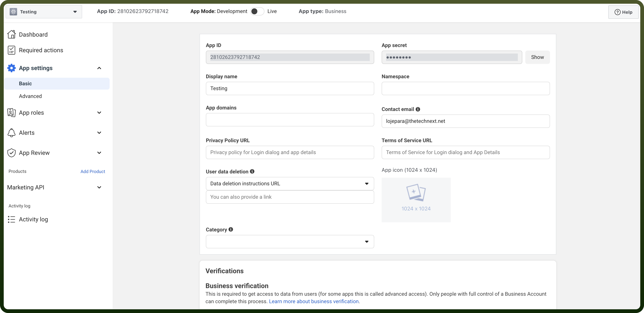The height and width of the screenshot is (313, 644).
Task: Click the Testing app atom icon
Action: click(13, 12)
